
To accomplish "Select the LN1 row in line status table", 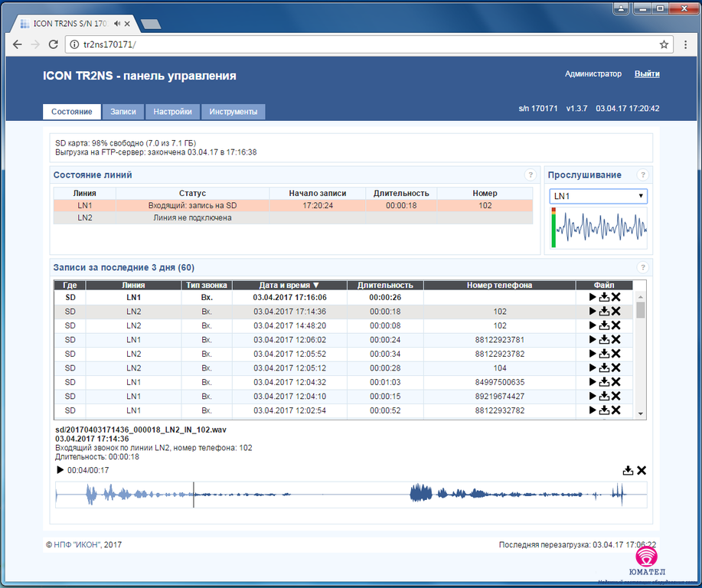I will [293, 205].
